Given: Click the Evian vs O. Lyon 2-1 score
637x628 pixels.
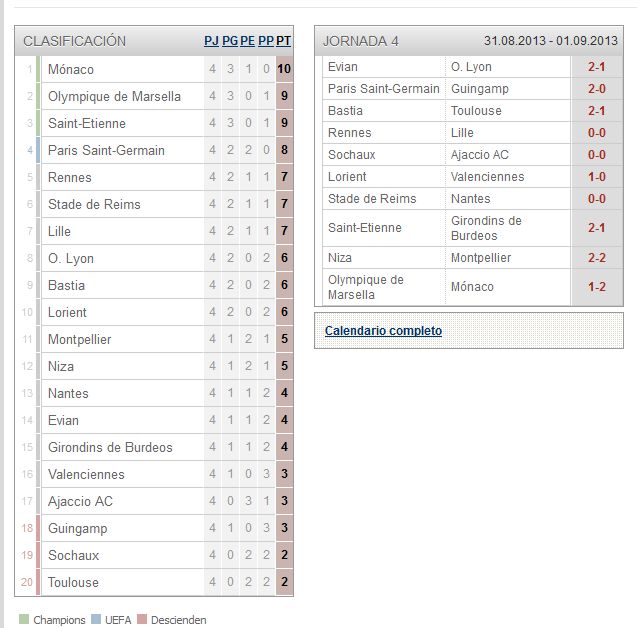Looking at the screenshot, I should pyautogui.click(x=596, y=67).
